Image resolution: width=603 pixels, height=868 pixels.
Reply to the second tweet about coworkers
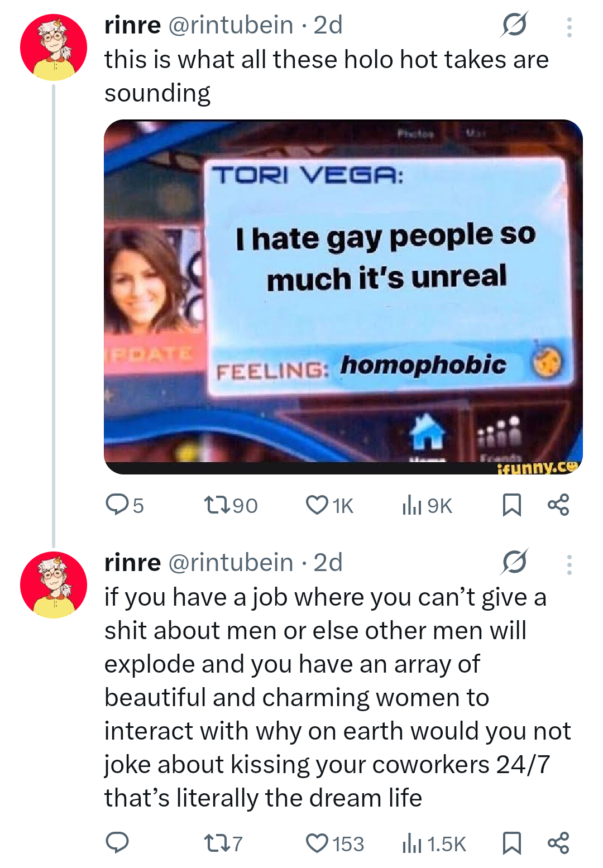point(117,843)
